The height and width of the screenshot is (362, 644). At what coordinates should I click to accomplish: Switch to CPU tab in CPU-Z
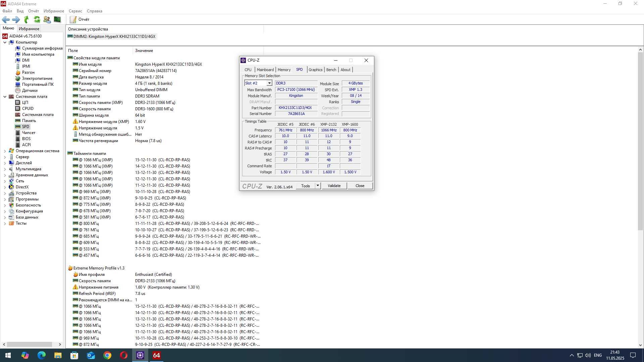pyautogui.click(x=248, y=70)
